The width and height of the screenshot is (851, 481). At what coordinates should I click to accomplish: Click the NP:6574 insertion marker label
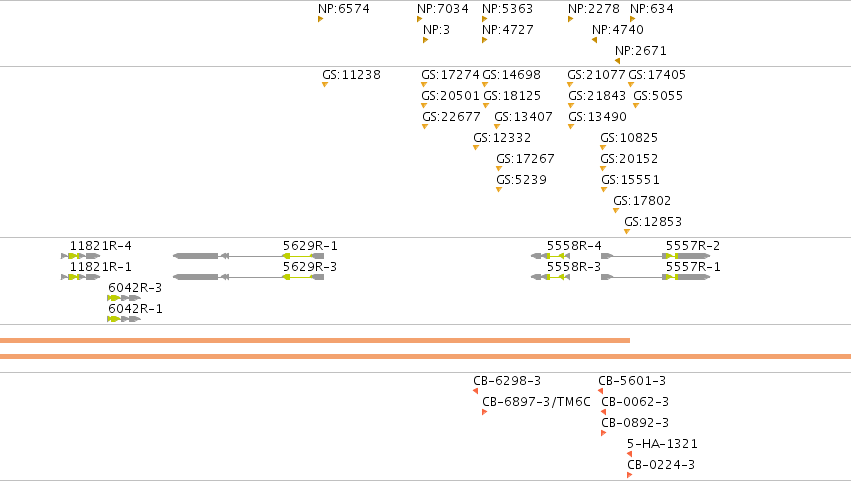[x=344, y=9]
